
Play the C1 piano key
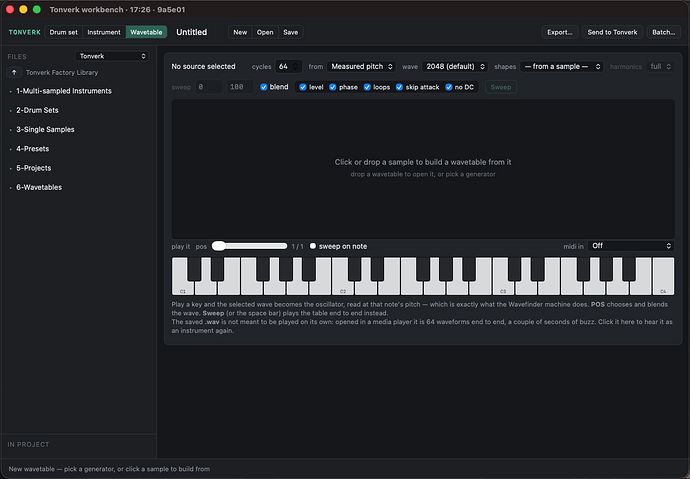[x=183, y=287]
